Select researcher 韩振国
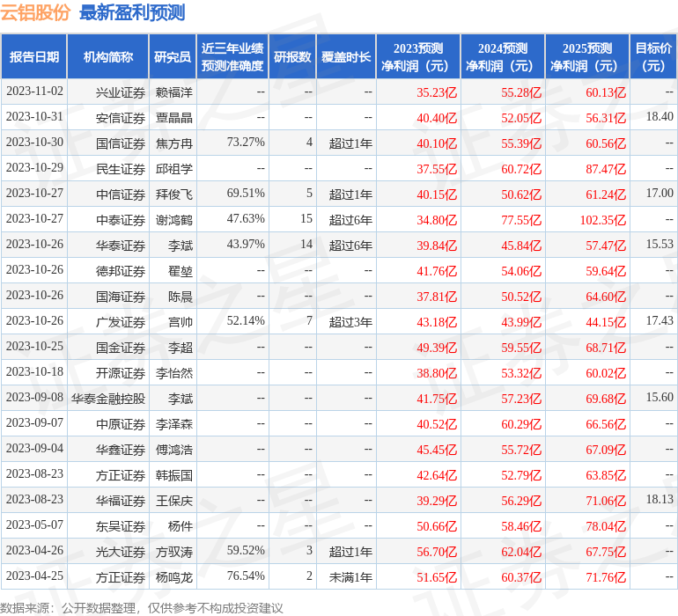Screen dimensions: 678x616 173,475
